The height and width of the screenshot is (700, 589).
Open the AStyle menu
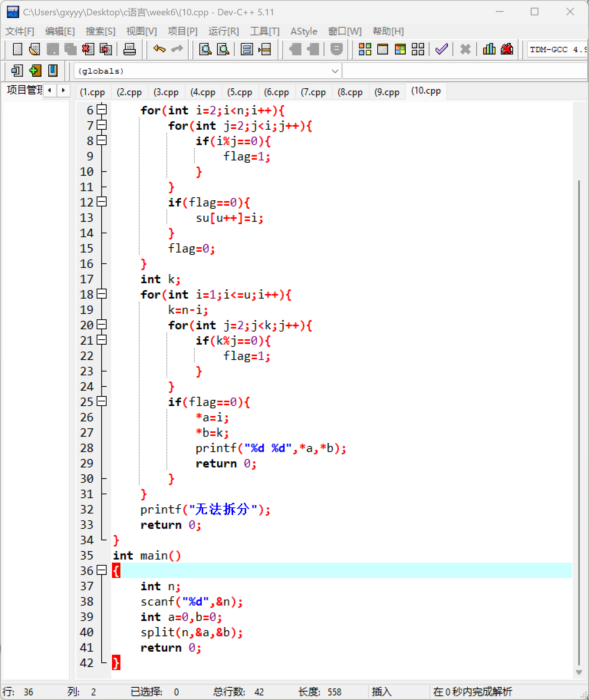coord(304,31)
